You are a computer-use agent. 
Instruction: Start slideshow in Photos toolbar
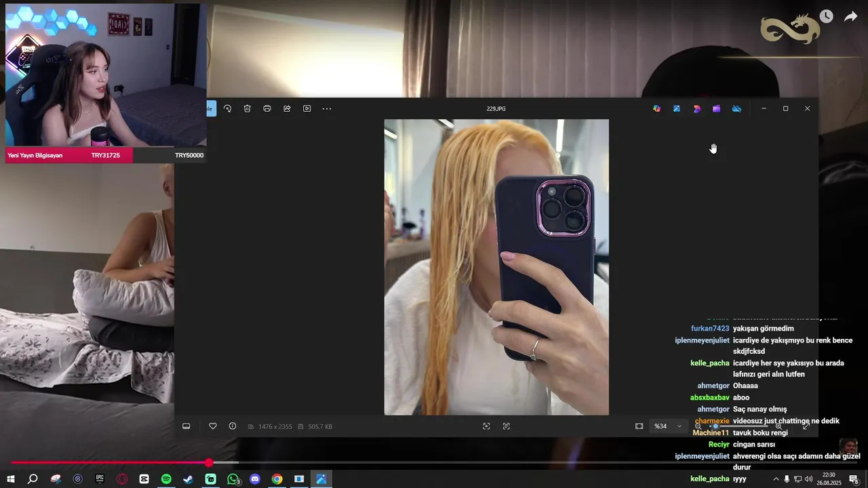(307, 108)
